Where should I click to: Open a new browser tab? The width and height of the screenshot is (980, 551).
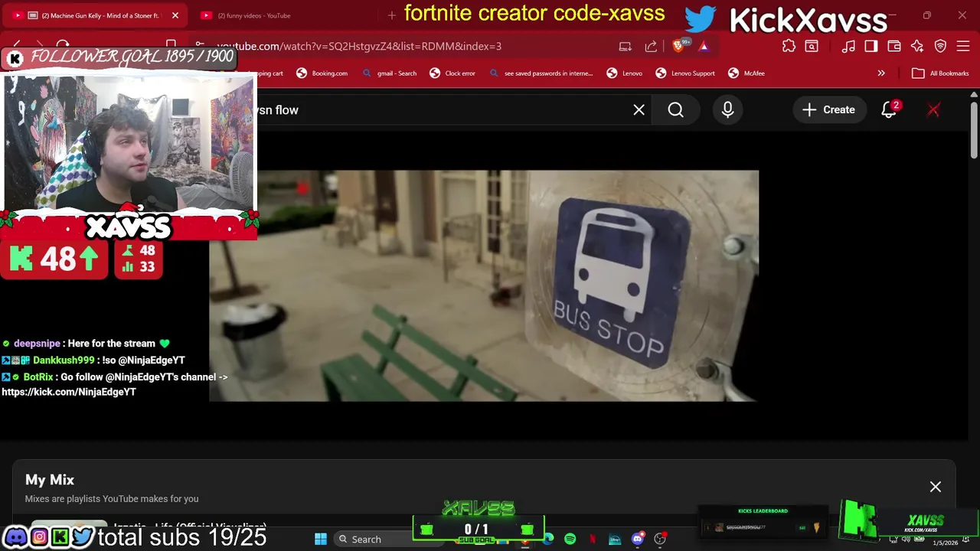tap(391, 15)
